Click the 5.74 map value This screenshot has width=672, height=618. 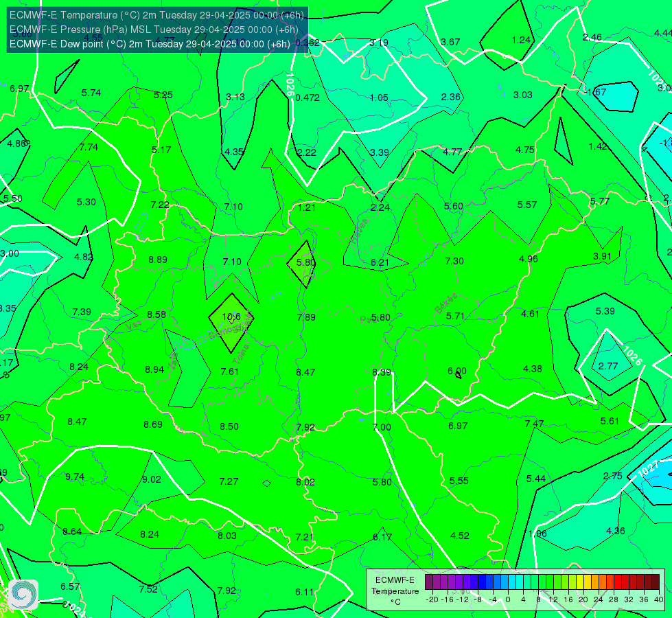click(91, 93)
